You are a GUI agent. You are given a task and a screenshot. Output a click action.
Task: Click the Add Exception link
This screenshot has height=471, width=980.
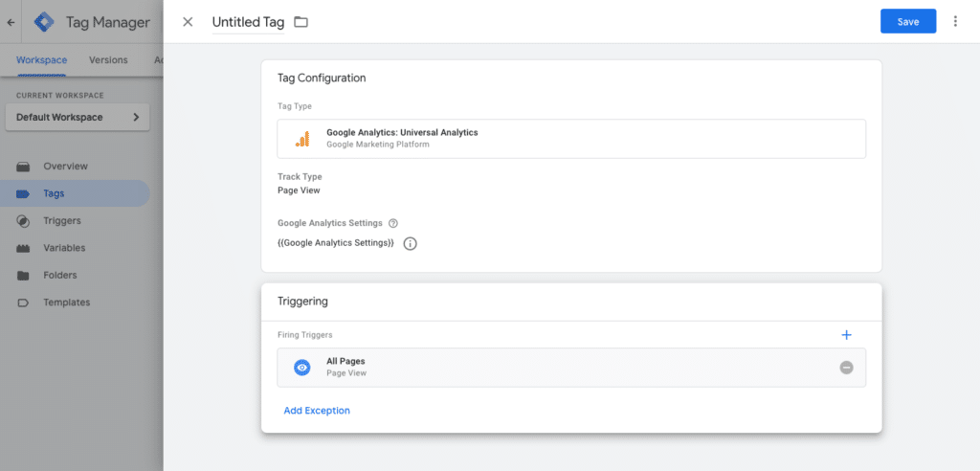click(x=317, y=411)
